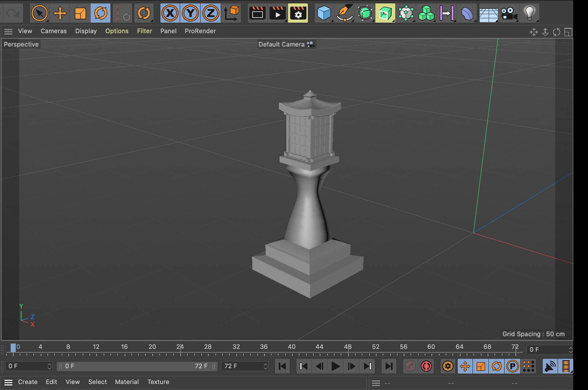Viewport: 588px width, 390px height.
Task: Add a Camera object
Action: [x=508, y=13]
